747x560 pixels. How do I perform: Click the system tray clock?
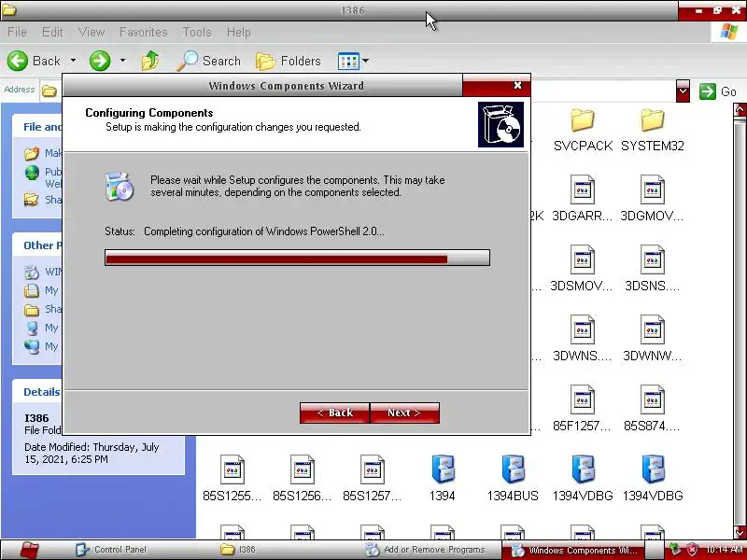click(x=725, y=550)
